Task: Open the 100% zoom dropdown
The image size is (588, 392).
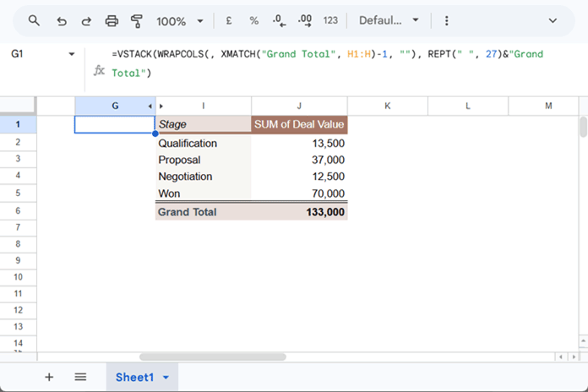Action: coord(180,21)
